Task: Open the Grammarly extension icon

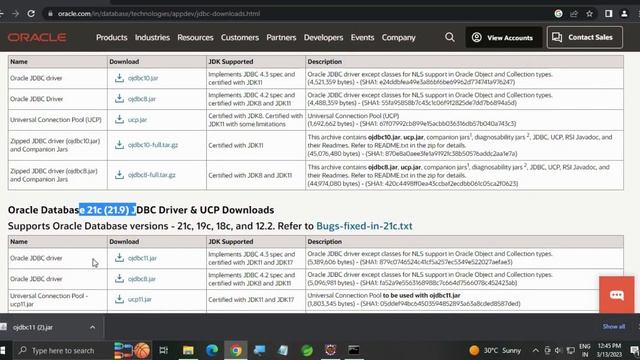Action: (558, 13)
